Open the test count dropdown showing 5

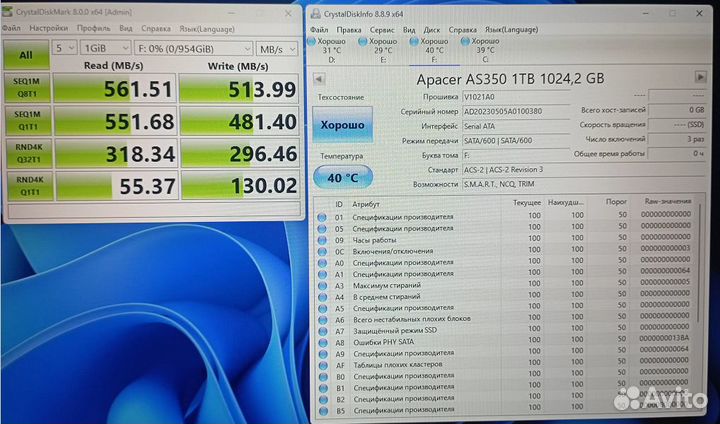(x=64, y=48)
